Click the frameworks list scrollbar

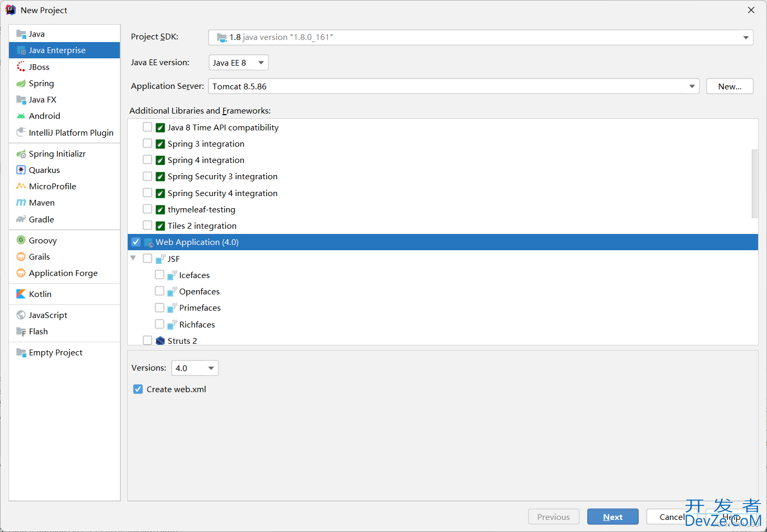coord(755,183)
